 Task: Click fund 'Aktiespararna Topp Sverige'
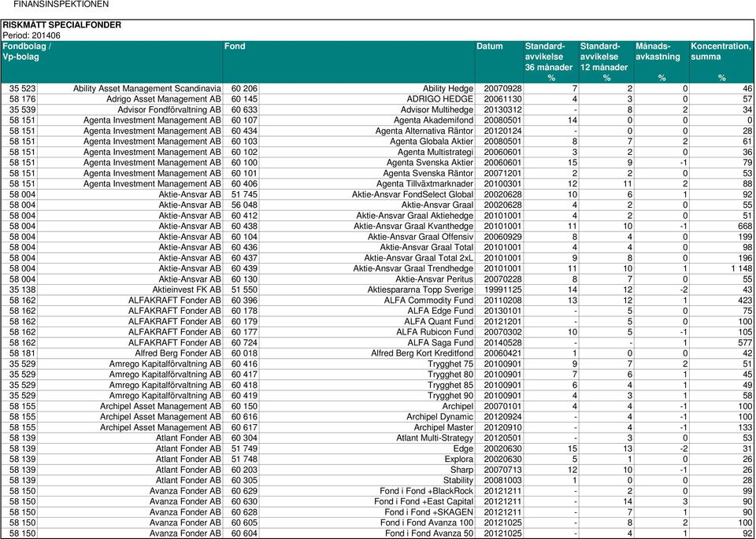point(421,290)
